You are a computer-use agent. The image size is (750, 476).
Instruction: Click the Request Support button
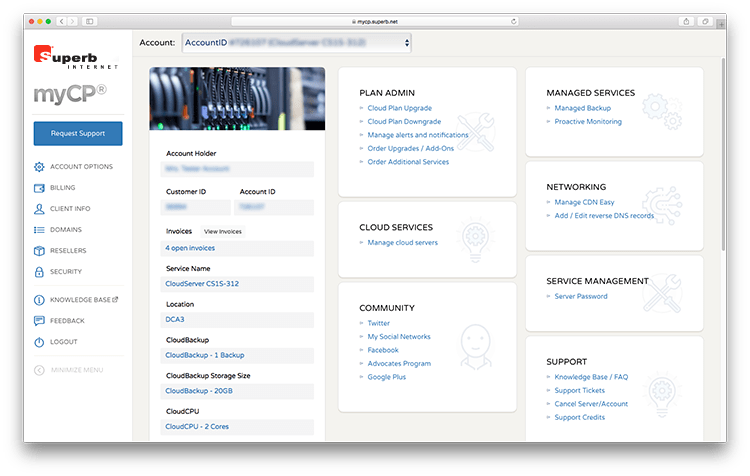[78, 133]
